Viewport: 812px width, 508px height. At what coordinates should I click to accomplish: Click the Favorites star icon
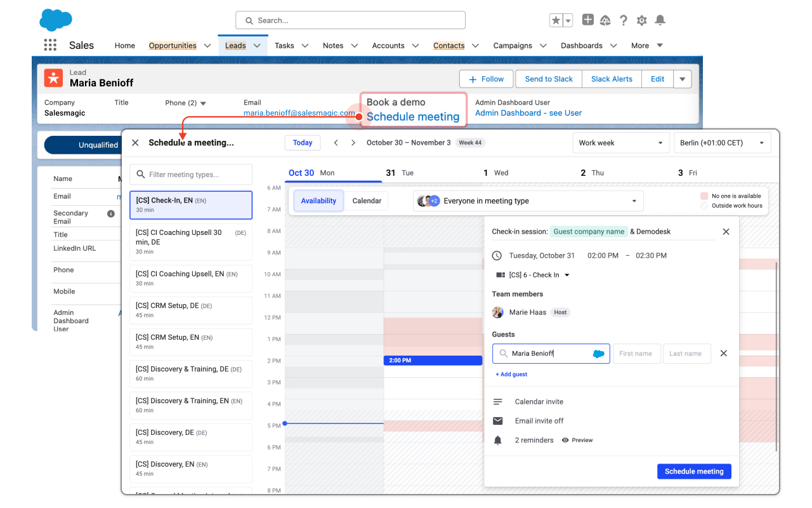coord(556,20)
